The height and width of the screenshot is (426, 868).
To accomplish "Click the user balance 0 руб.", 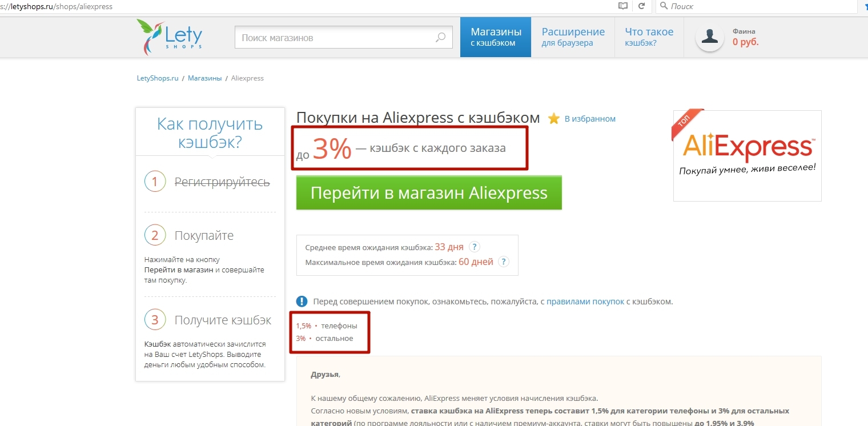I will [746, 42].
